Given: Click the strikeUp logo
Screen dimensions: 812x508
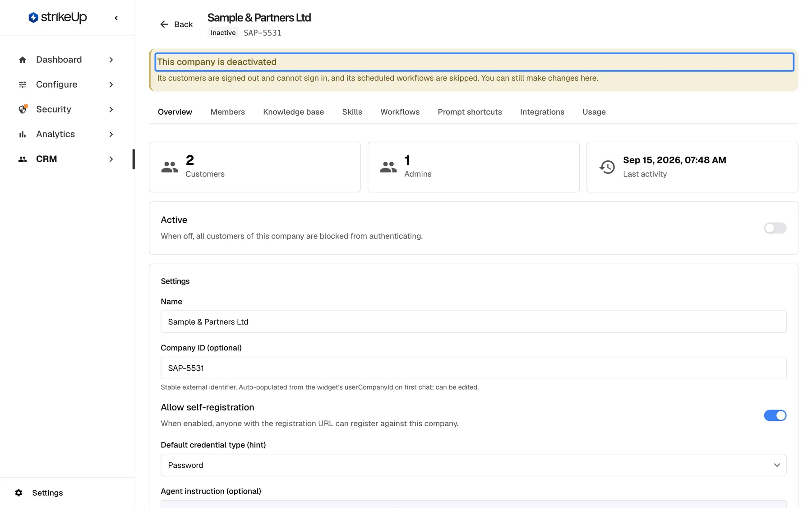Looking at the screenshot, I should pyautogui.click(x=57, y=18).
